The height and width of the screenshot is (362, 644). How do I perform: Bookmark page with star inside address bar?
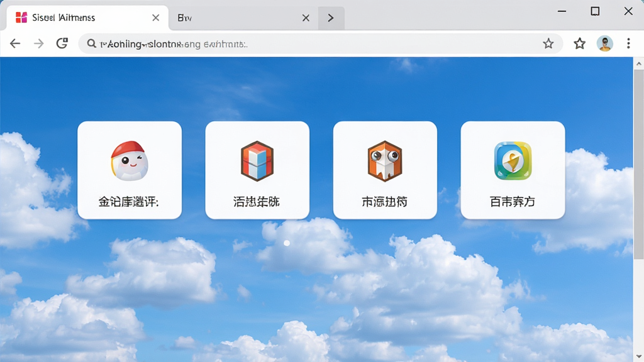pos(548,43)
